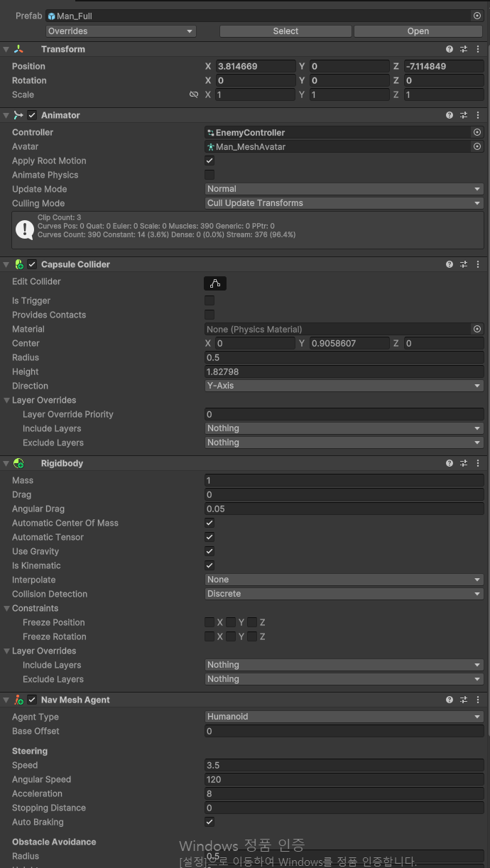Open collider Direction dropdown Y-Axis
This screenshot has width=490, height=868.
[344, 386]
